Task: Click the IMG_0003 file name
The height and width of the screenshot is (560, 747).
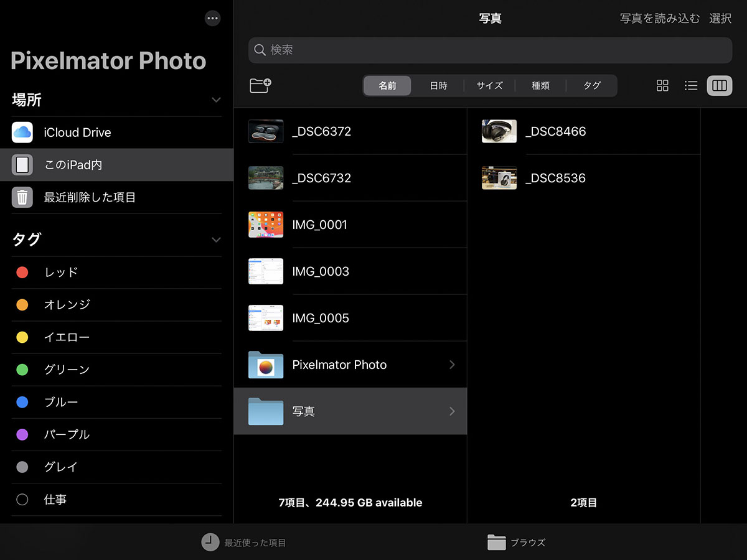Action: tap(321, 271)
